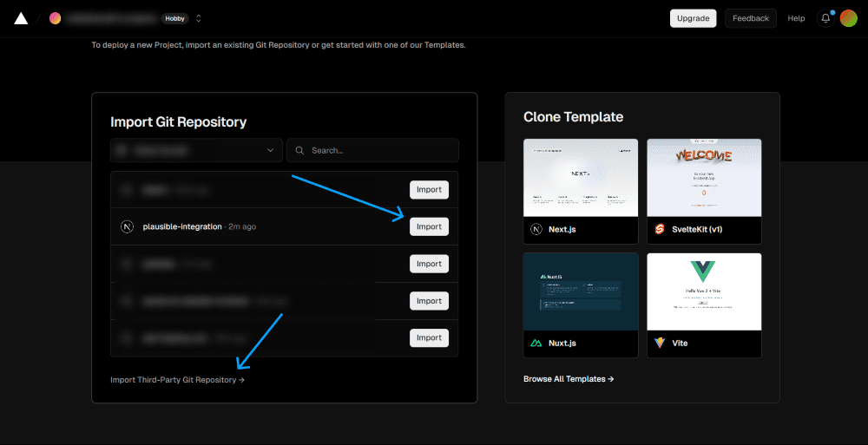Click the Vite logo icon
This screenshot has width=868, height=445.
[x=660, y=344]
